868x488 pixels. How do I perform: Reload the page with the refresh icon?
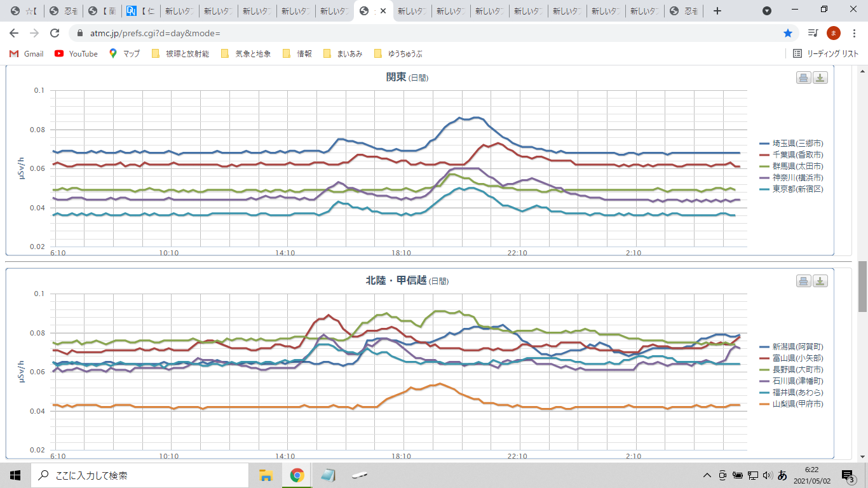point(55,33)
